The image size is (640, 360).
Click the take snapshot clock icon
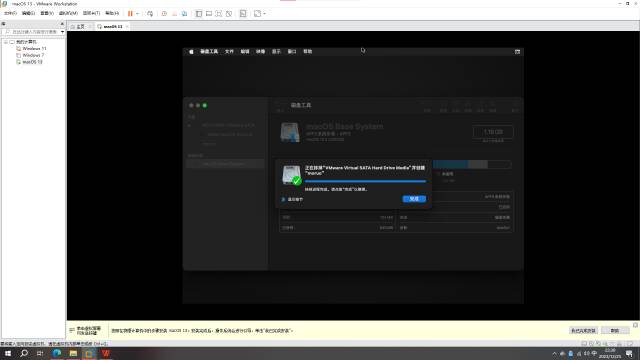164,13
